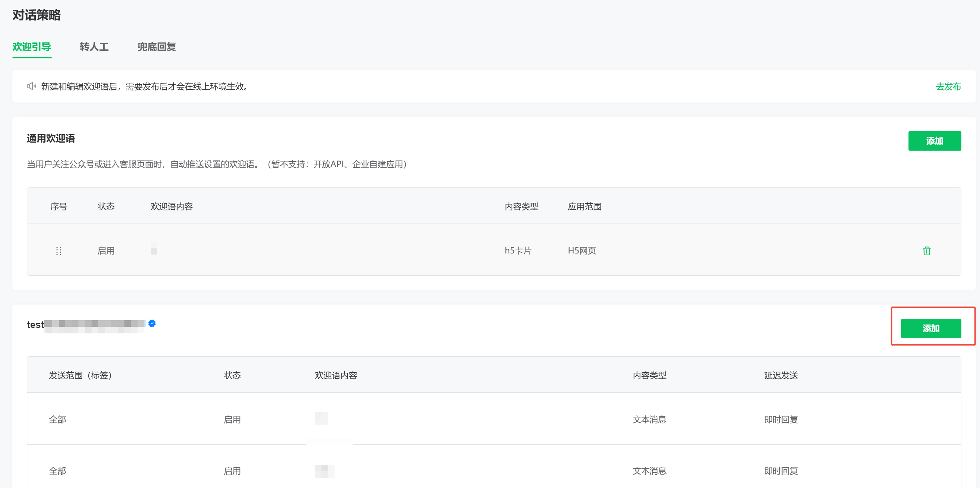Image resolution: width=980 pixels, height=488 pixels.
Task: Open the 兜底回复 tab
Action: coord(157,47)
